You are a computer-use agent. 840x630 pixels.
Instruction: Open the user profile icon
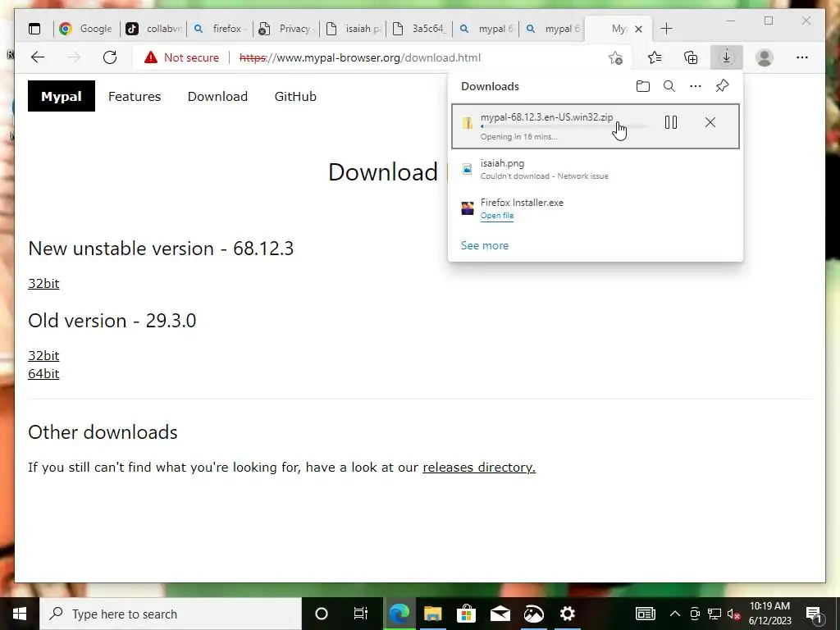click(765, 57)
